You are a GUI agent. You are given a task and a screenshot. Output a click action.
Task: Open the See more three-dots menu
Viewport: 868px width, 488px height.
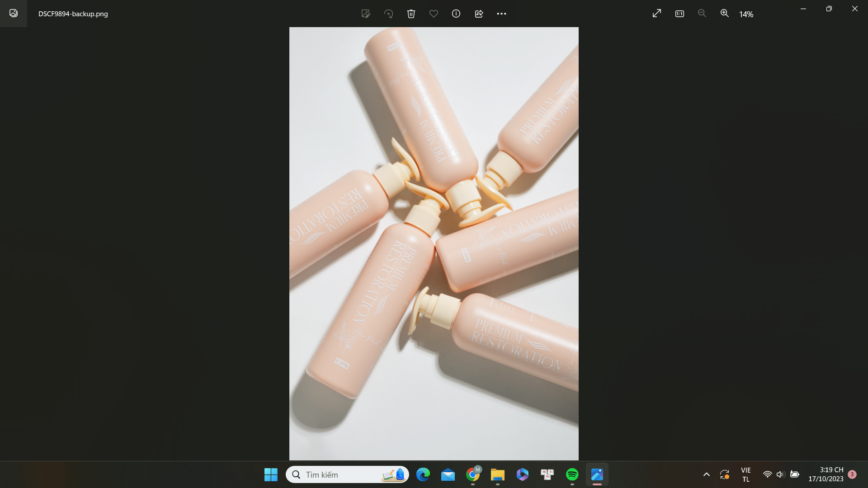coord(501,14)
